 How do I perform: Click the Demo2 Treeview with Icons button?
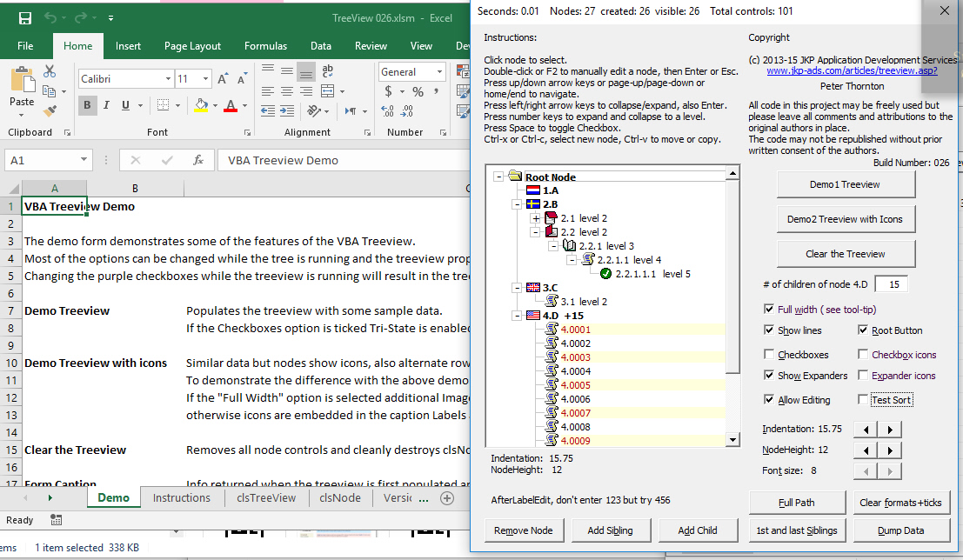(x=846, y=219)
